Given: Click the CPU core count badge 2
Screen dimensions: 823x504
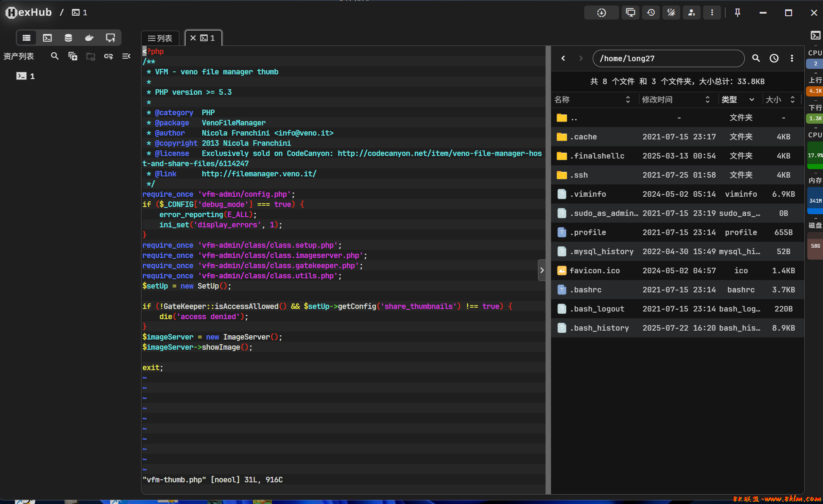Looking at the screenshot, I should (x=815, y=64).
